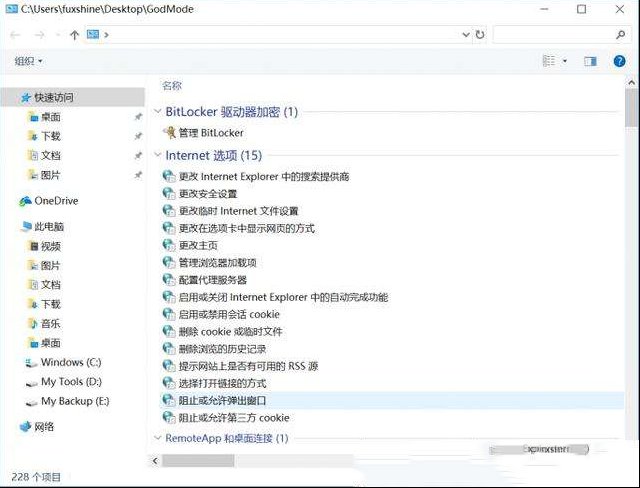The height and width of the screenshot is (488, 640).
Task: Click the change view layout icon
Action: [549, 61]
